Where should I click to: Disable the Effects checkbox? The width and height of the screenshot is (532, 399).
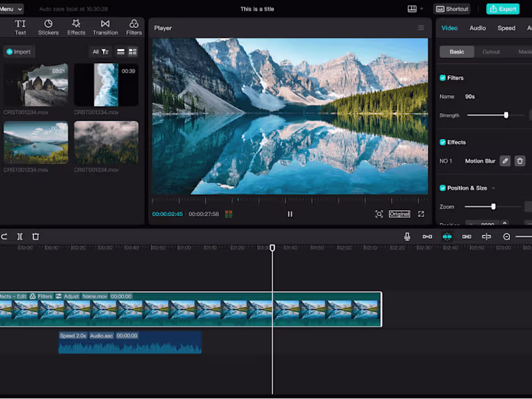443,142
